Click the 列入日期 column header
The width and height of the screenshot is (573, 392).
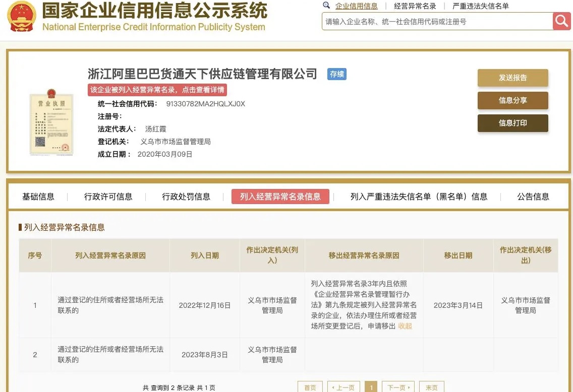click(205, 255)
